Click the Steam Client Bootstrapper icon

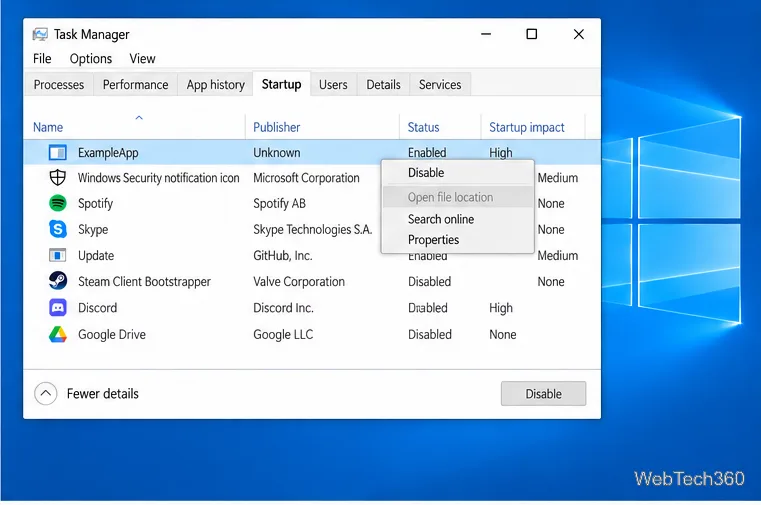click(58, 281)
